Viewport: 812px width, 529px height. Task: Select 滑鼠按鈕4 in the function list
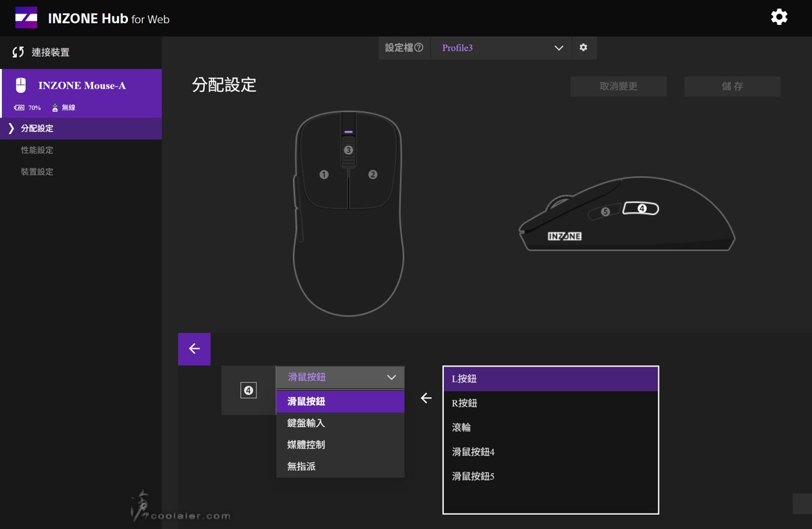point(551,452)
